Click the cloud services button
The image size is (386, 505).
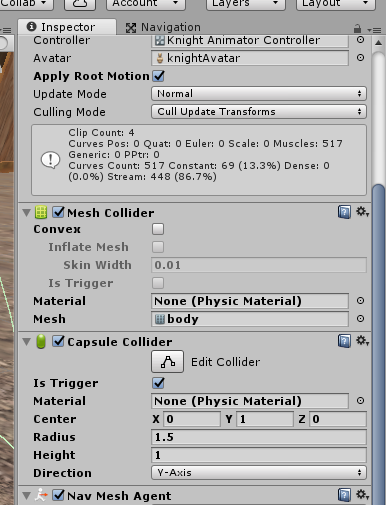[x=80, y=4]
